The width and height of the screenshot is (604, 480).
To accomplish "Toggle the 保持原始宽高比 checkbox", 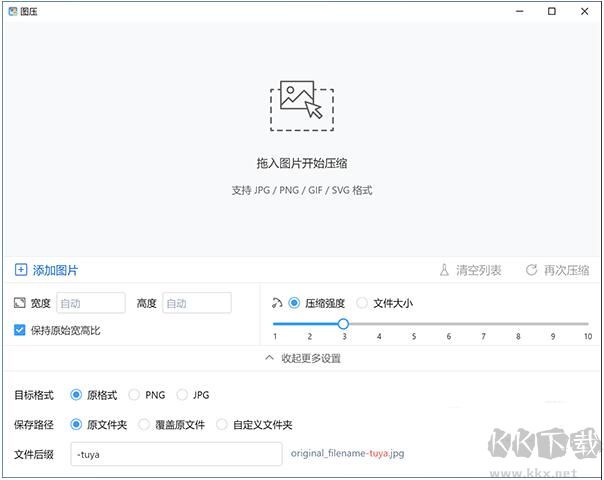I will (20, 330).
